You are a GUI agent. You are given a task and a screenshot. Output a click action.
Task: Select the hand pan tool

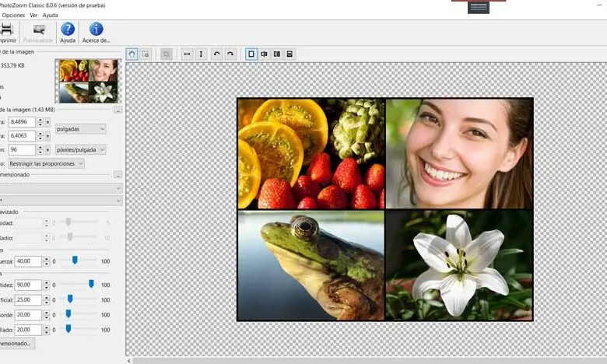[132, 54]
